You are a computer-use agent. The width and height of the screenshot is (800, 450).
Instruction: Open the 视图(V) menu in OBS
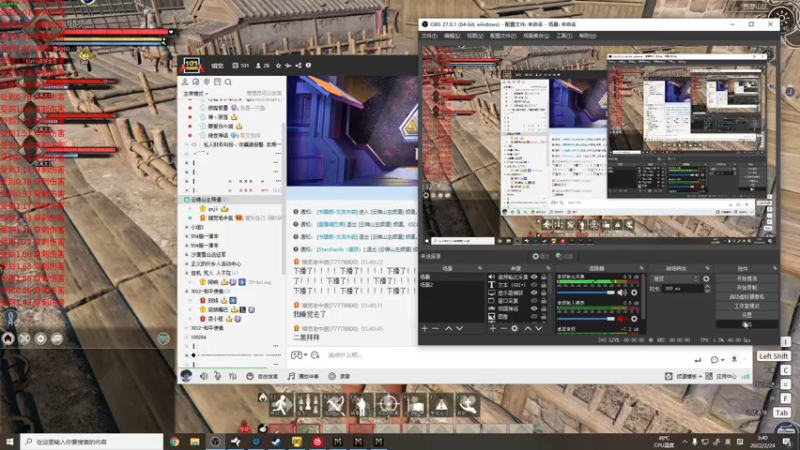pyautogui.click(x=474, y=36)
